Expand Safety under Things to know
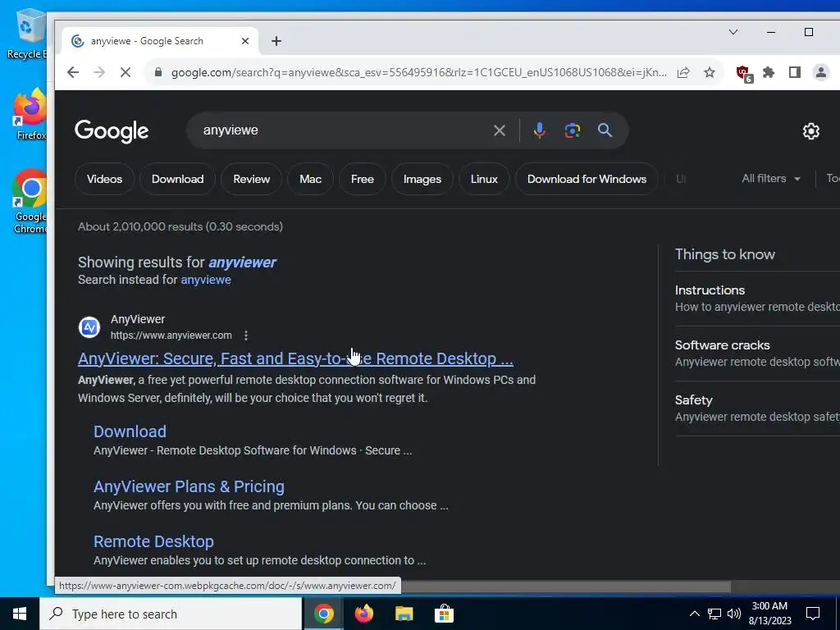Screen dimensions: 840x630 click(757, 409)
